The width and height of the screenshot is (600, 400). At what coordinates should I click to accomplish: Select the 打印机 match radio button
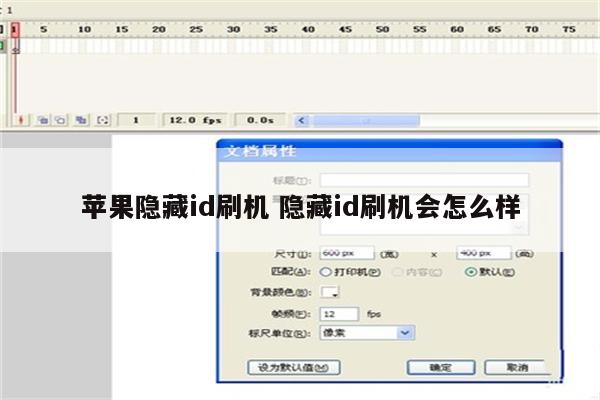point(325,272)
